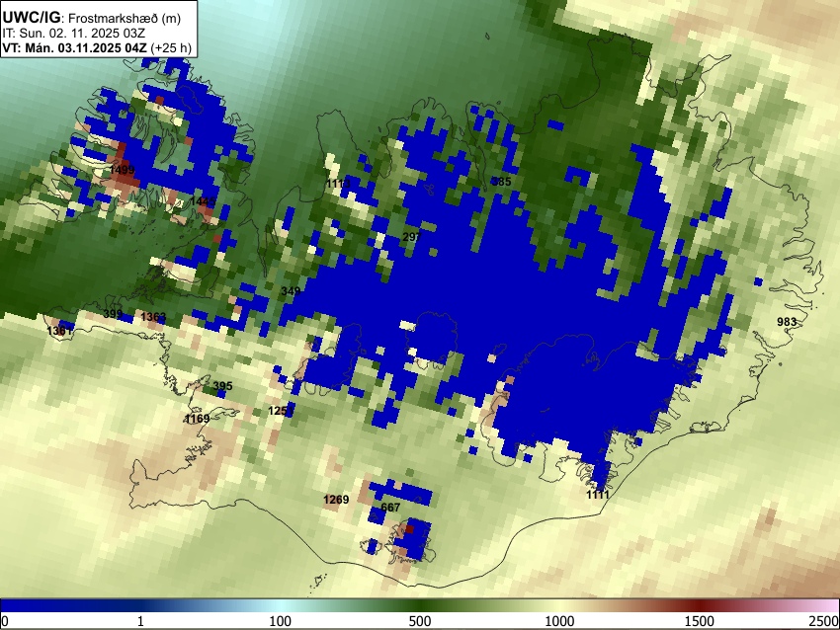Click the map value 1169

pos(197,419)
